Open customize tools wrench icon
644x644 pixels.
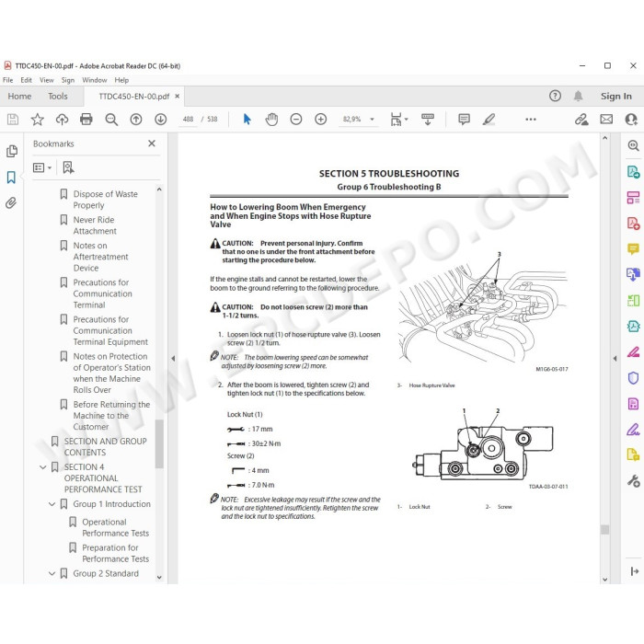(x=633, y=481)
